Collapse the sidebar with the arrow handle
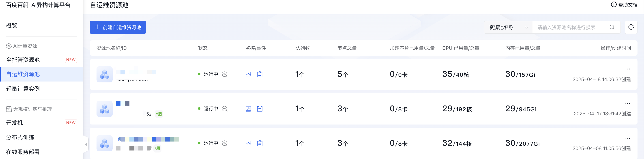Screen dimensions: 644x159 pyautogui.click(x=86, y=144)
